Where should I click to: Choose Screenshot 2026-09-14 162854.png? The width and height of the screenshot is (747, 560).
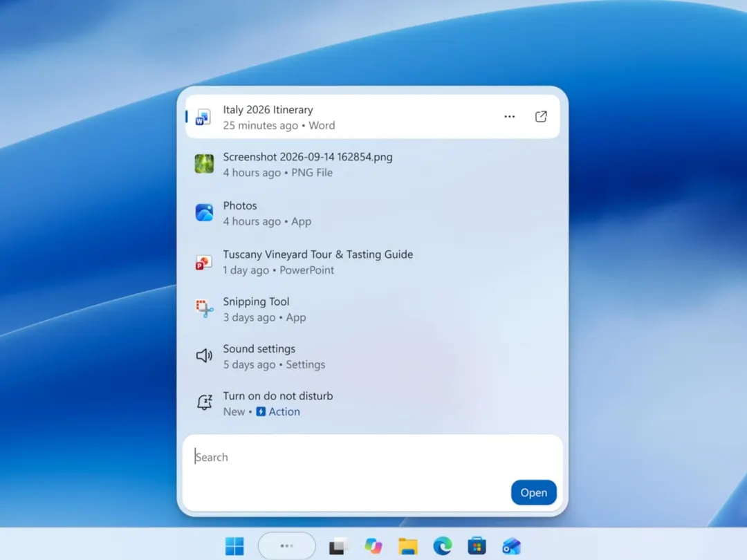[308, 157]
